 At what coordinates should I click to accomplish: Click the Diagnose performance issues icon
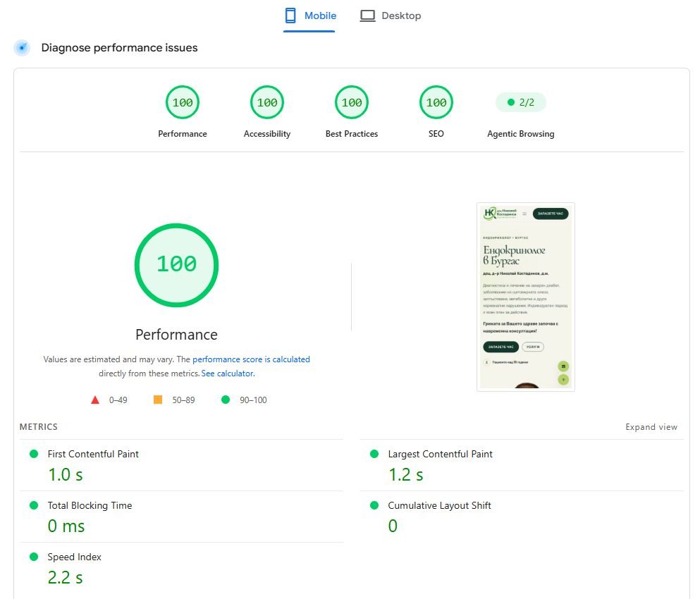coord(22,48)
